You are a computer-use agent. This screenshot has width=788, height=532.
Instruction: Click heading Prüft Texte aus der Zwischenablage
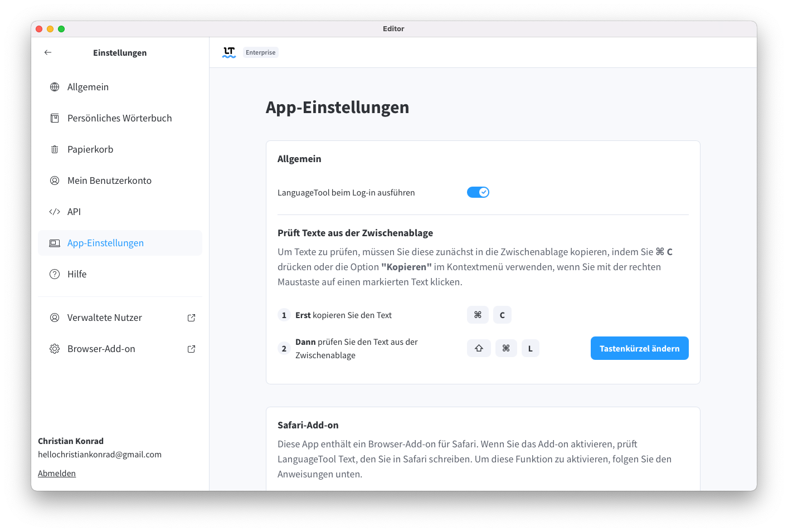355,233
